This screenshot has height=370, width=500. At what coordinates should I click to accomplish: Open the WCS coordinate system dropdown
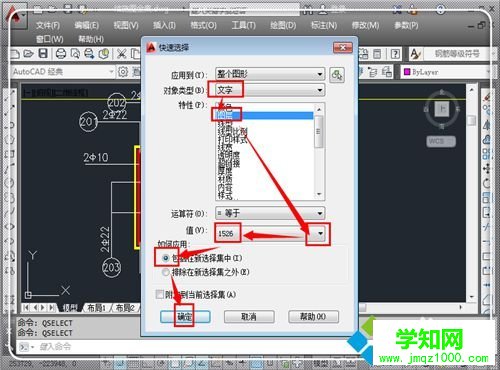441,141
